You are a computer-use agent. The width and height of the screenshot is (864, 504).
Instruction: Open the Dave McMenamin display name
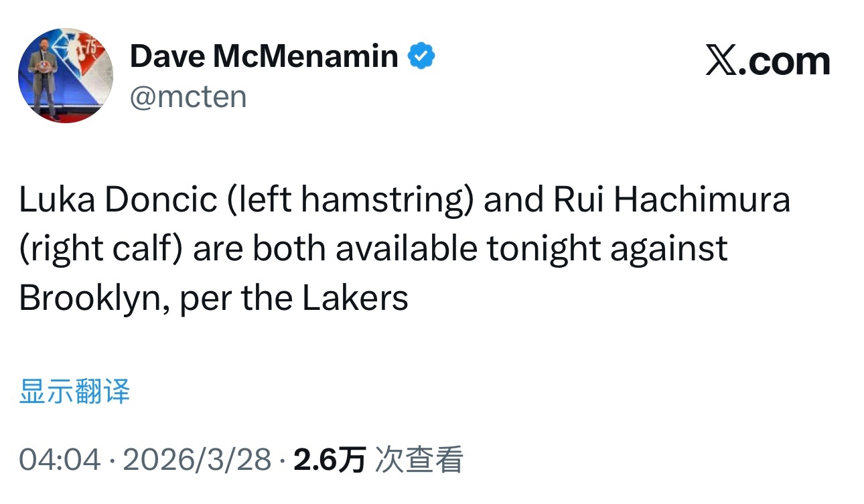(x=264, y=56)
